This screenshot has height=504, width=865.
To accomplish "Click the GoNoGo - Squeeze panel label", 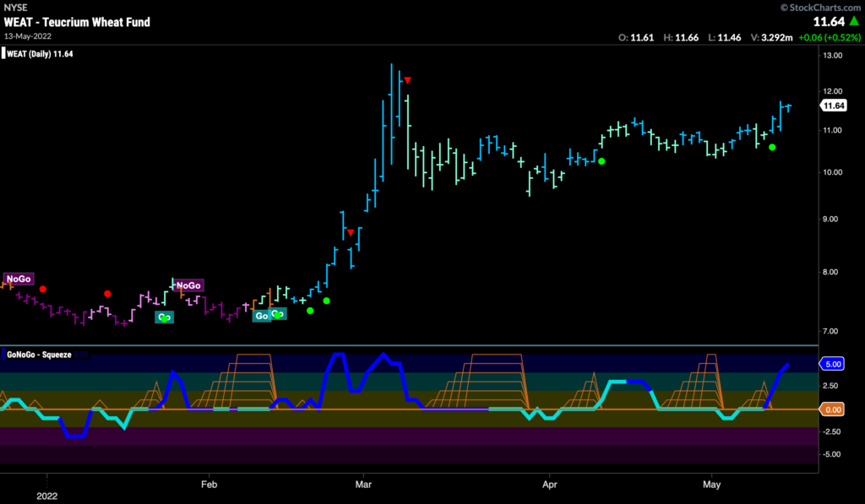I will 39,355.
